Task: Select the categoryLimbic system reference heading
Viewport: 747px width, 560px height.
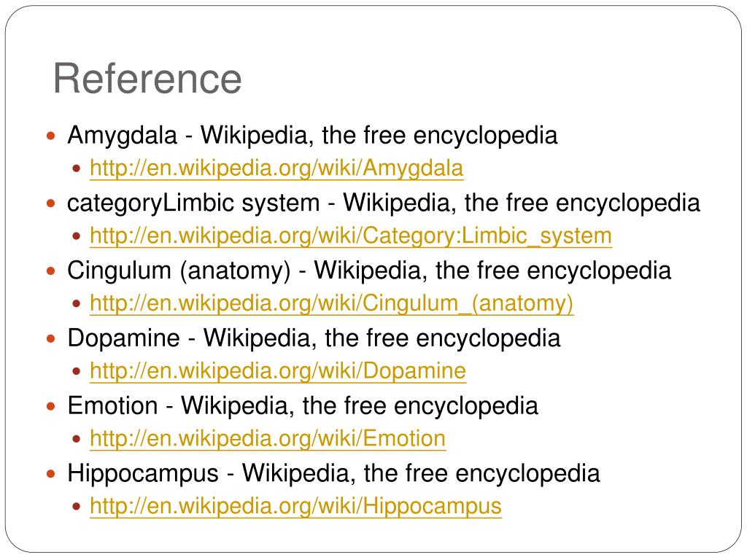Action: point(384,203)
